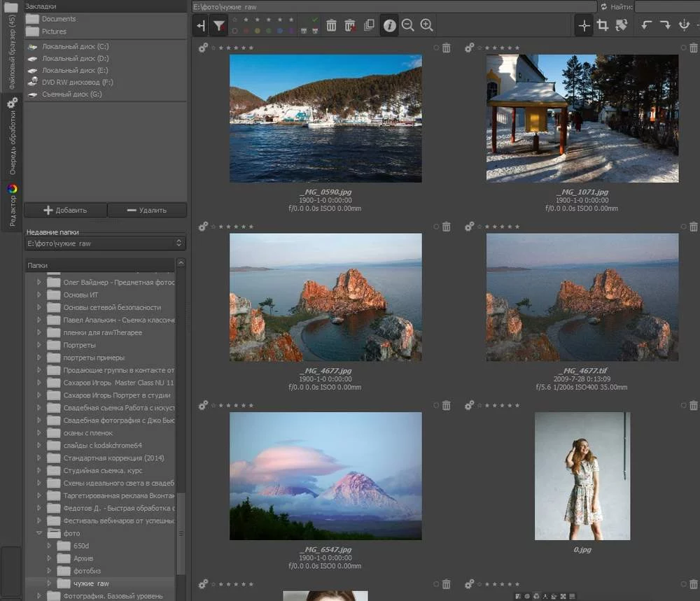Open the _MG_6547.jpg mountain thumbnail
700x601 pixels.
point(325,476)
